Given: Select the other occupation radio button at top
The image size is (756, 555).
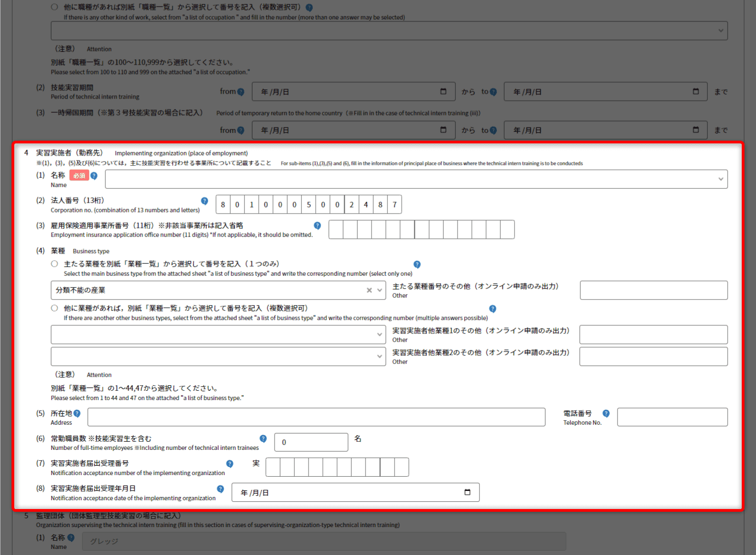Looking at the screenshot, I should pos(55,7).
